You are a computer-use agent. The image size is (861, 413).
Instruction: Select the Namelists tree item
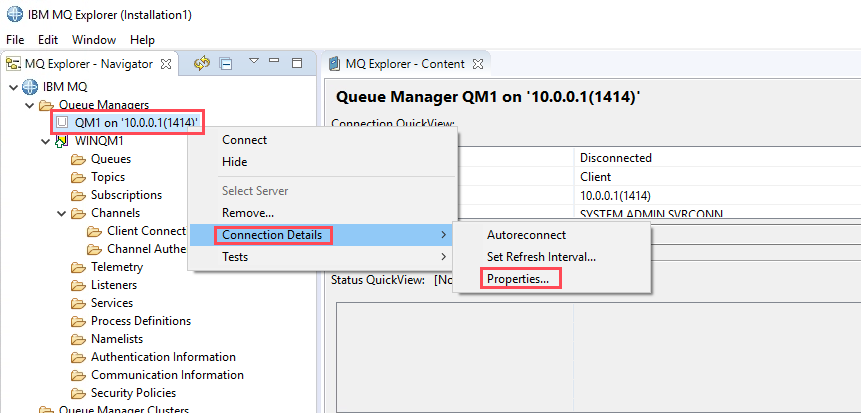pyautogui.click(x=117, y=339)
